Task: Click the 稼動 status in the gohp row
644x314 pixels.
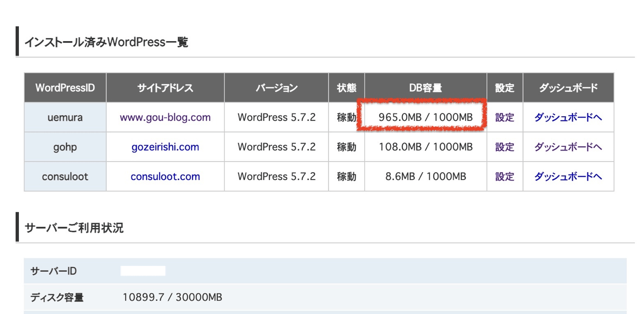Action: click(x=346, y=147)
